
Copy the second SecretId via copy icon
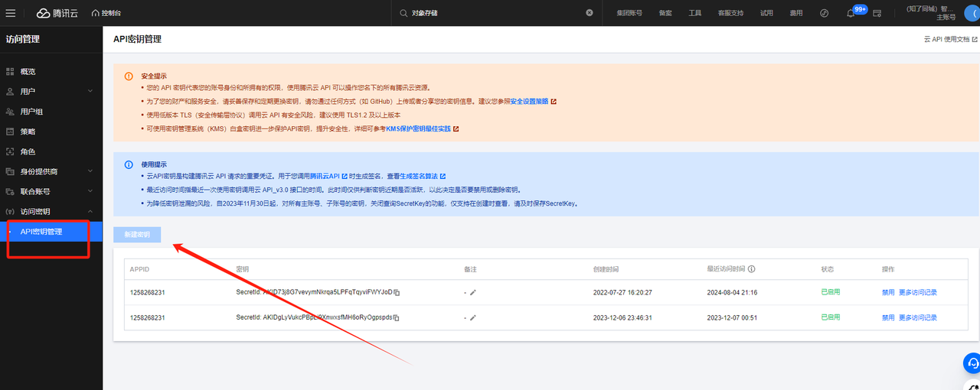pyautogui.click(x=397, y=318)
